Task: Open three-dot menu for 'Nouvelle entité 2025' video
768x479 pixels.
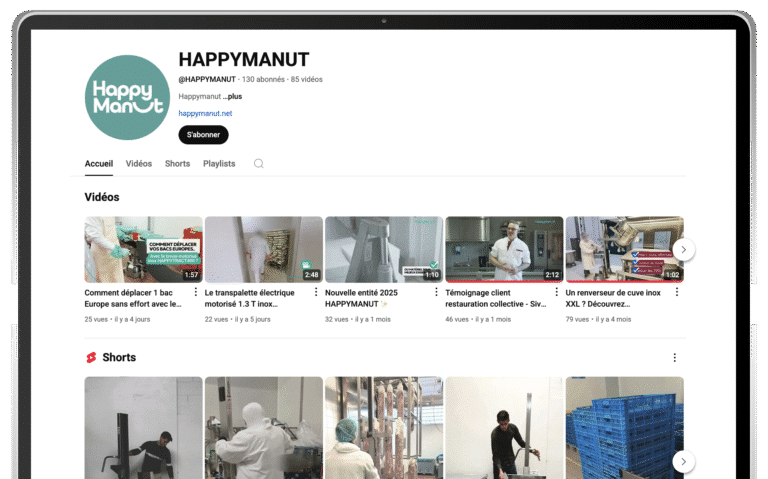Action: pyautogui.click(x=436, y=292)
